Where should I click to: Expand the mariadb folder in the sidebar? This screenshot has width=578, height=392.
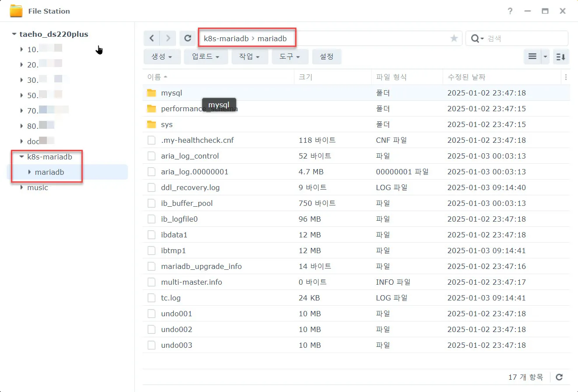click(x=28, y=172)
